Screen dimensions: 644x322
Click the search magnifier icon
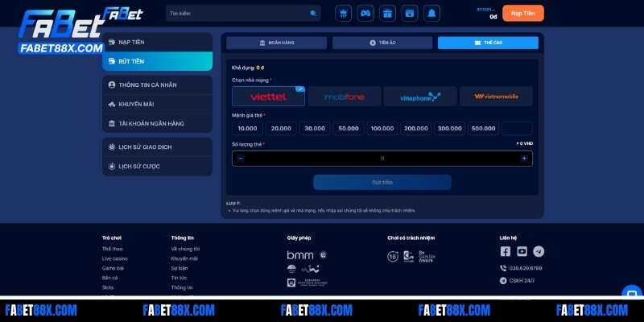[313, 14]
